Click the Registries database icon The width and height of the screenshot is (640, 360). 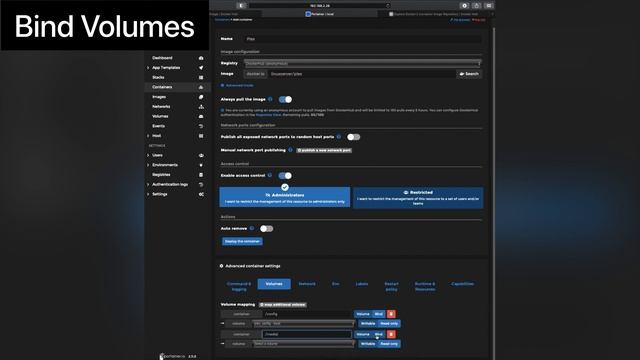[x=201, y=175]
